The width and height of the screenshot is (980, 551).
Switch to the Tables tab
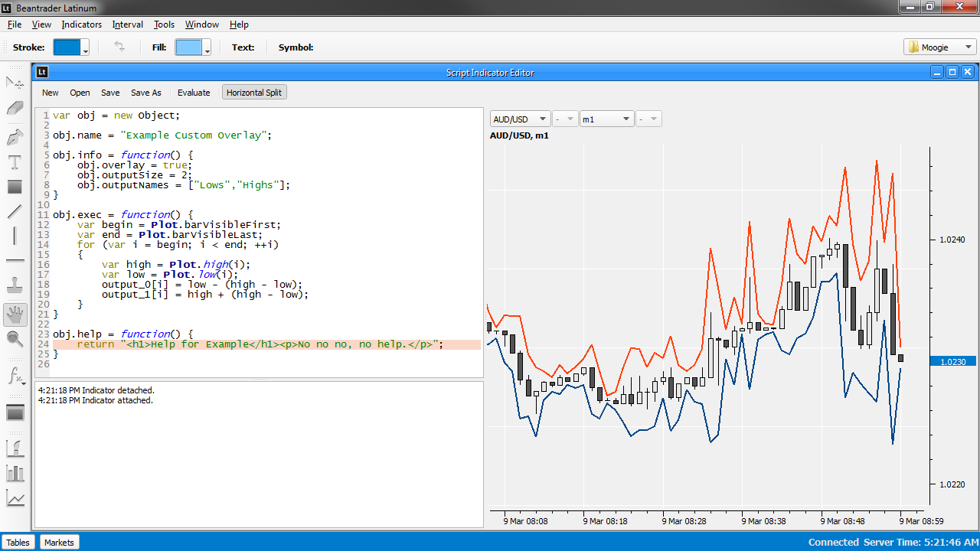pyautogui.click(x=18, y=542)
